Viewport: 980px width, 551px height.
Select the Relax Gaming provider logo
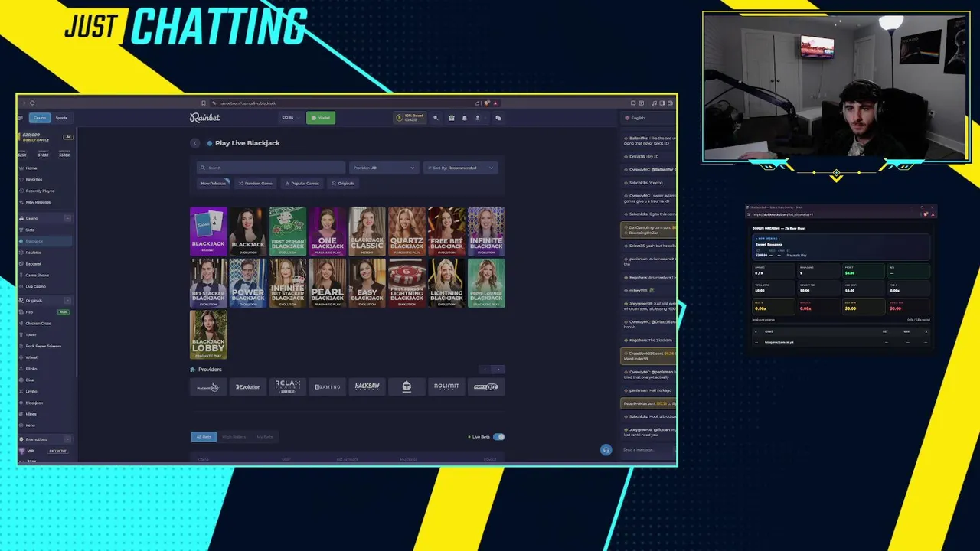pyautogui.click(x=288, y=387)
